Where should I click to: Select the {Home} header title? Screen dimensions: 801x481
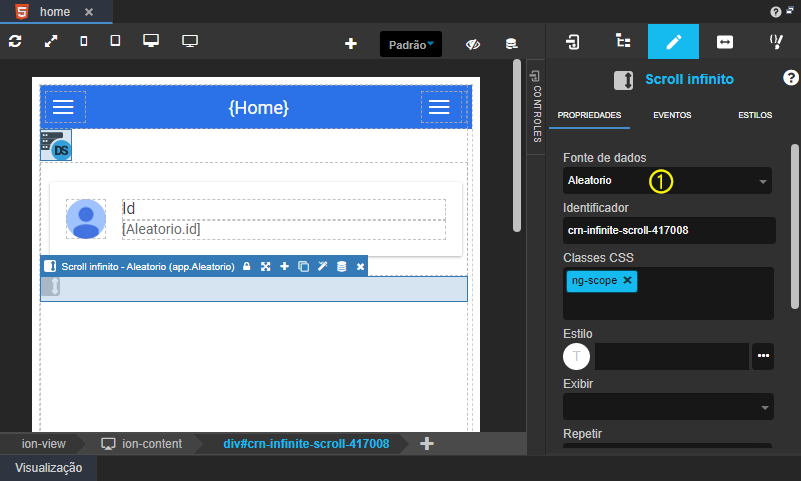(258, 108)
